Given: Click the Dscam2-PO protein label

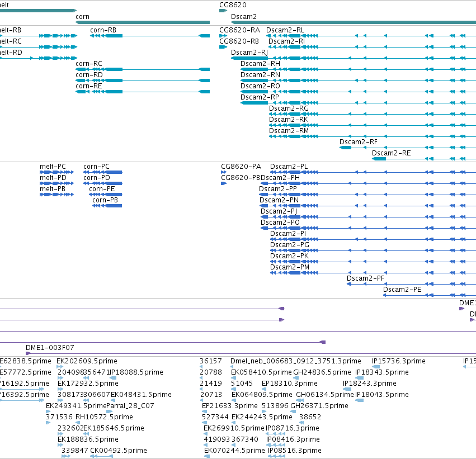Looking at the screenshot, I should [280, 223].
